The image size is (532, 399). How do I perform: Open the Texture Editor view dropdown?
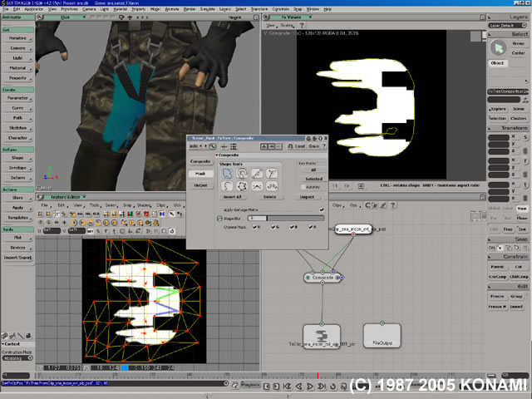pos(66,197)
